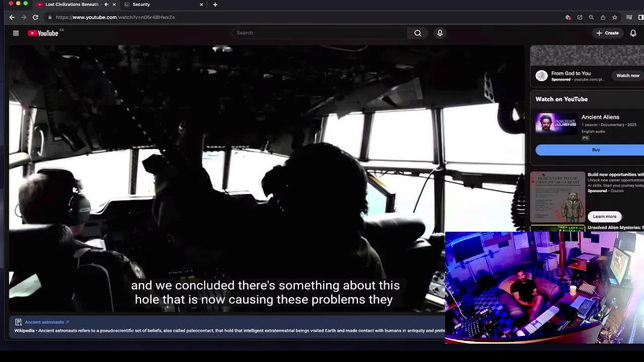Click the blue Buy button

coord(590,150)
